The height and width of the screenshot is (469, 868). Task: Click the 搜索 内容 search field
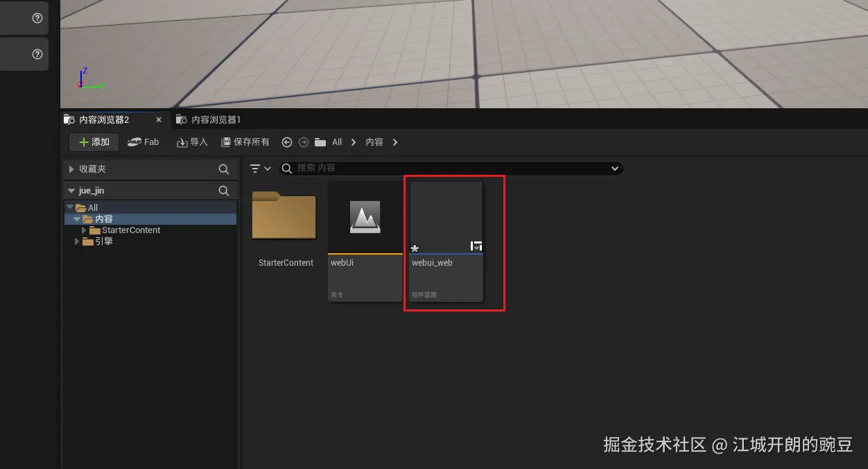pyautogui.click(x=451, y=169)
